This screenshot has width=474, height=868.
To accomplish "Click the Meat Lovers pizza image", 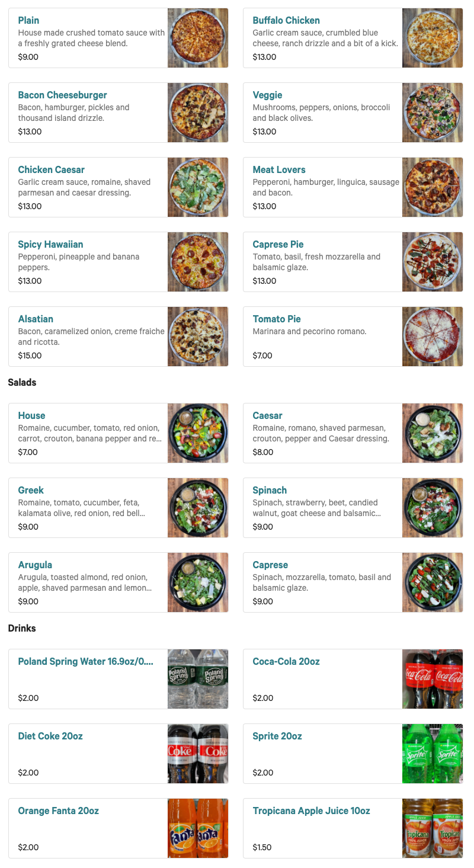I will click(x=433, y=187).
